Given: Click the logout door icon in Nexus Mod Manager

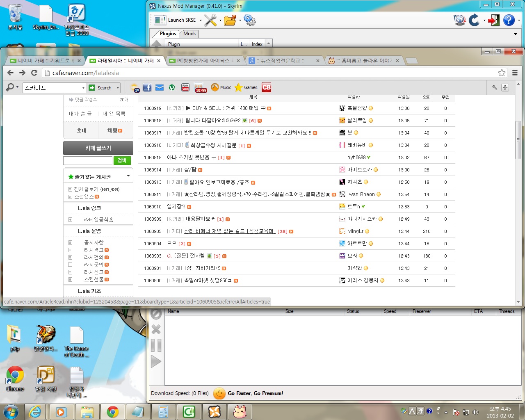Looking at the screenshot, I should [494, 20].
